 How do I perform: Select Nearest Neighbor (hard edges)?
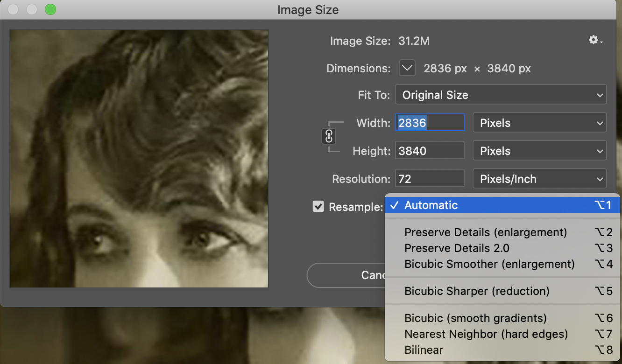(486, 334)
